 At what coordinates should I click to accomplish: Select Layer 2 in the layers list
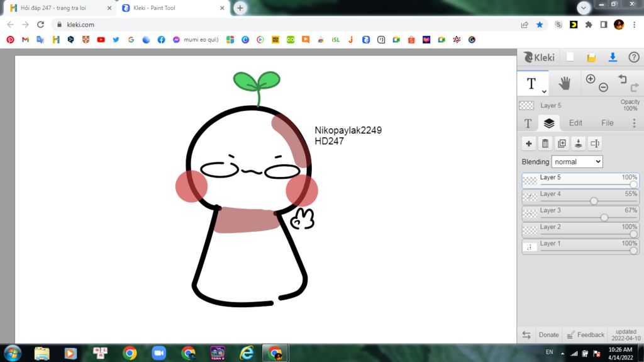580,230
